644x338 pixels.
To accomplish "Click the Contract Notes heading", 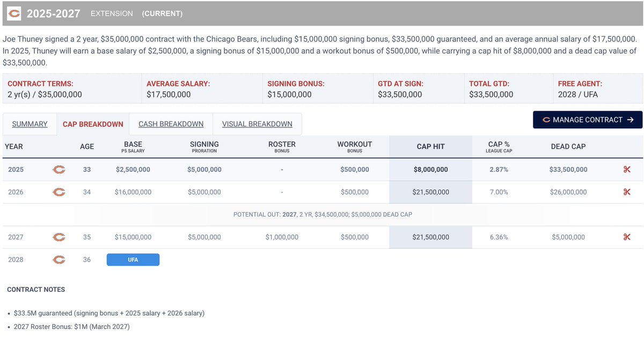I will point(36,290).
